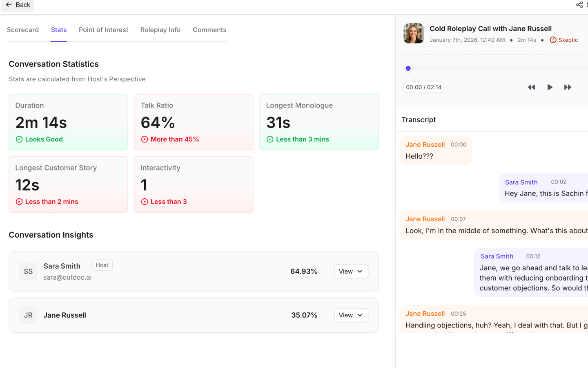This screenshot has height=368, width=588.
Task: Click the Talk Ratio 64% stat card
Action: point(194,122)
